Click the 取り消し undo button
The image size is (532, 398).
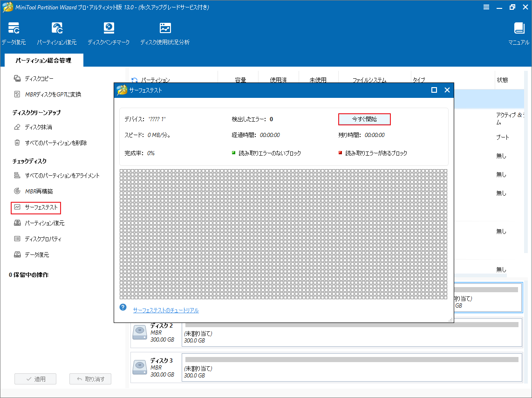(90, 378)
